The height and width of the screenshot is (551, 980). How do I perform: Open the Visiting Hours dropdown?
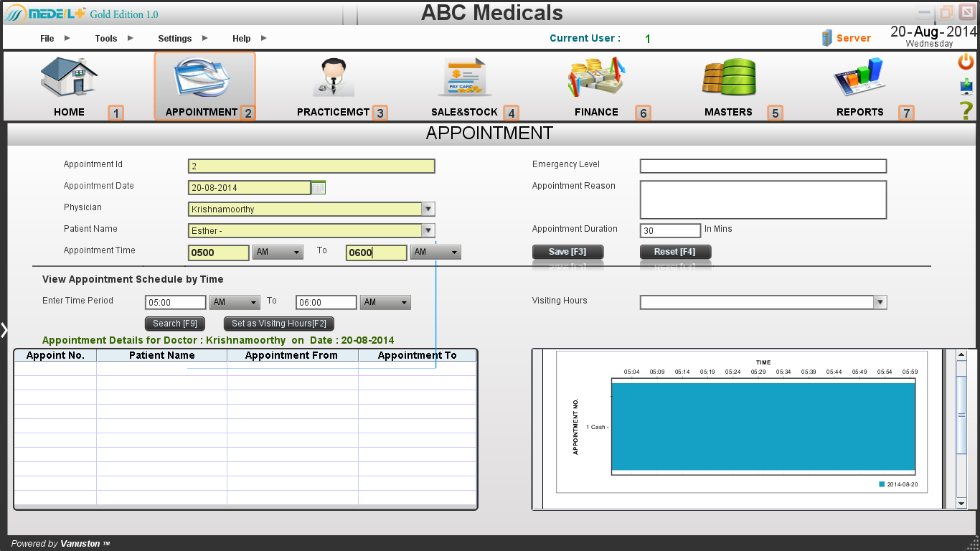coord(880,303)
